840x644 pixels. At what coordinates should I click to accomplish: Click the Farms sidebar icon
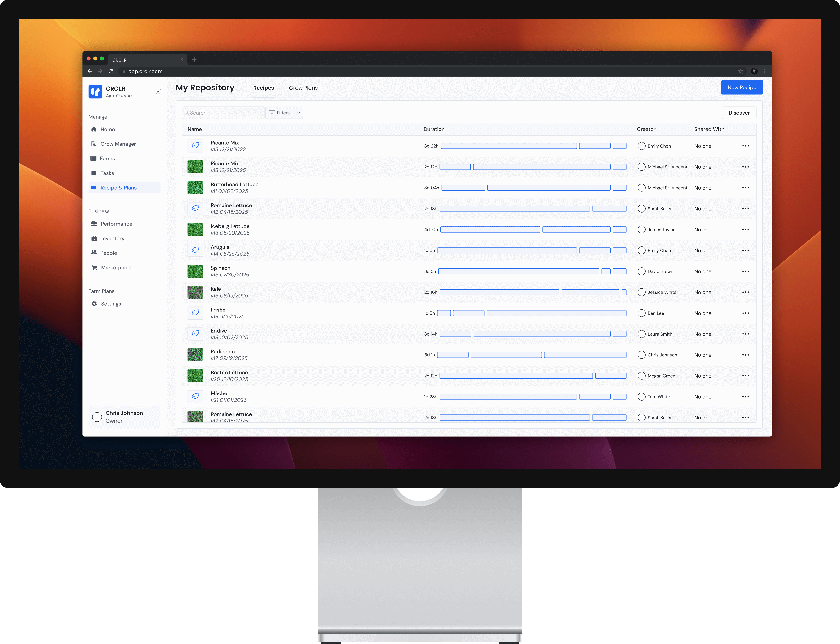pyautogui.click(x=93, y=158)
